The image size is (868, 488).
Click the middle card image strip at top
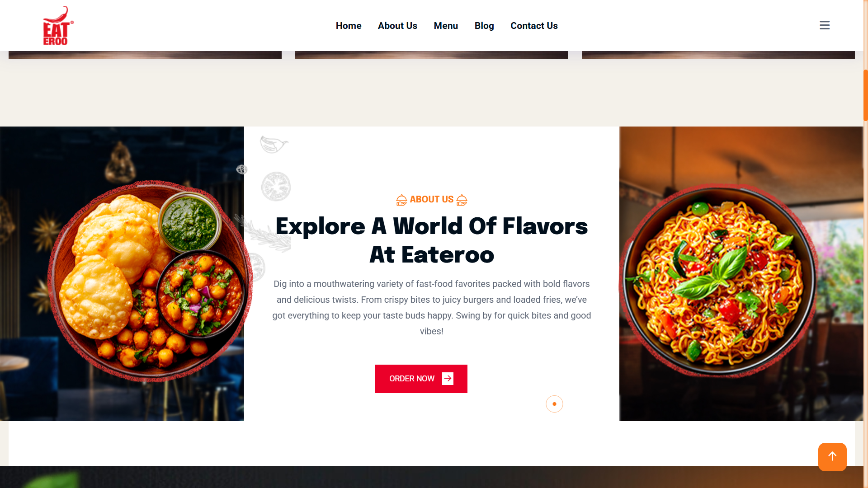click(432, 55)
